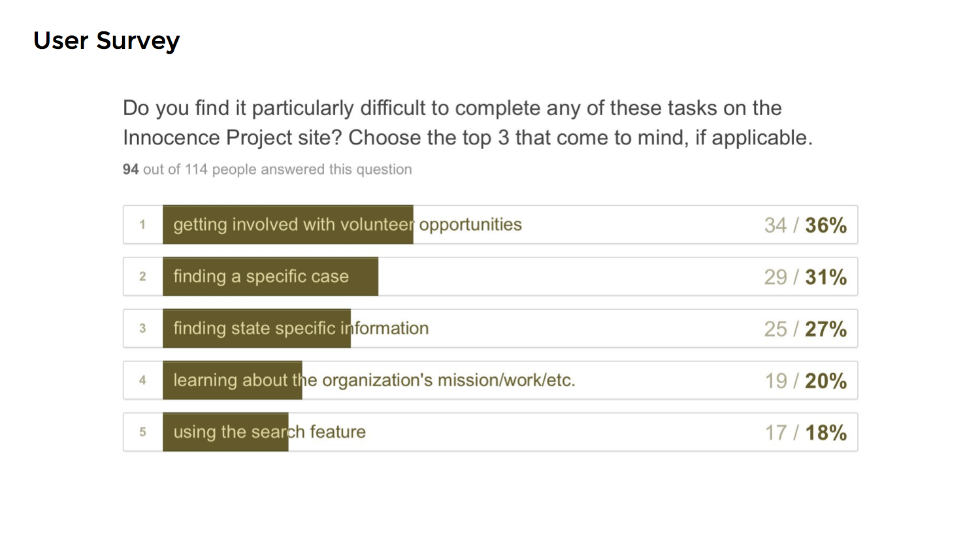Select the "learning about the organization's mission" row
This screenshot has width=980, height=551.
click(491, 380)
